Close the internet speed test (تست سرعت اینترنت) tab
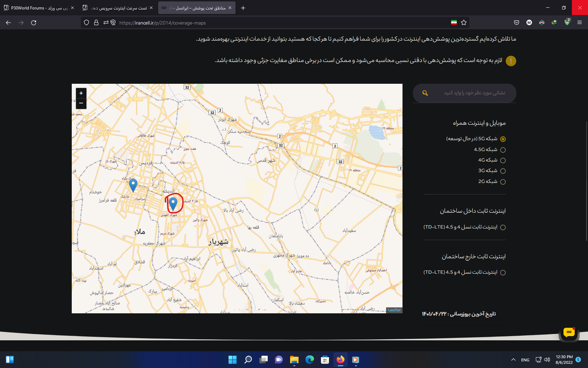The image size is (588, 368). (151, 8)
